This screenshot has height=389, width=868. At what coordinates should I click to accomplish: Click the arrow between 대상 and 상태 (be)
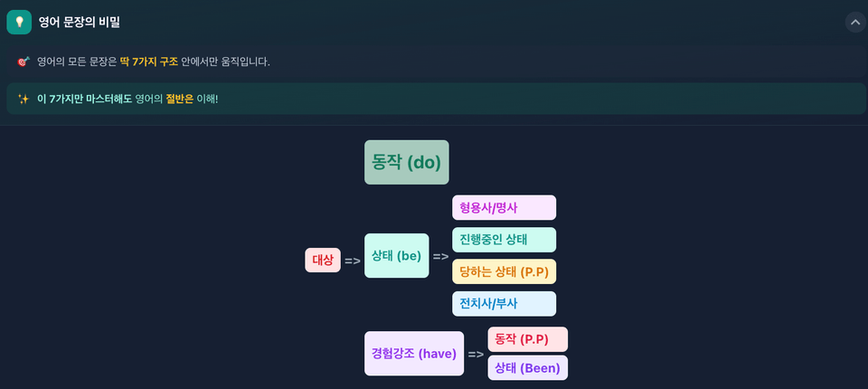[x=353, y=261]
